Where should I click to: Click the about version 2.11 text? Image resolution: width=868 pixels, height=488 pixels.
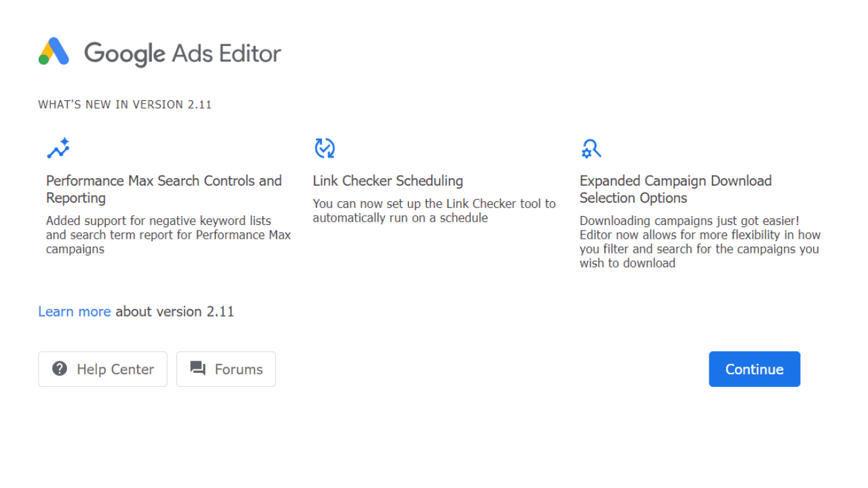[x=175, y=312]
